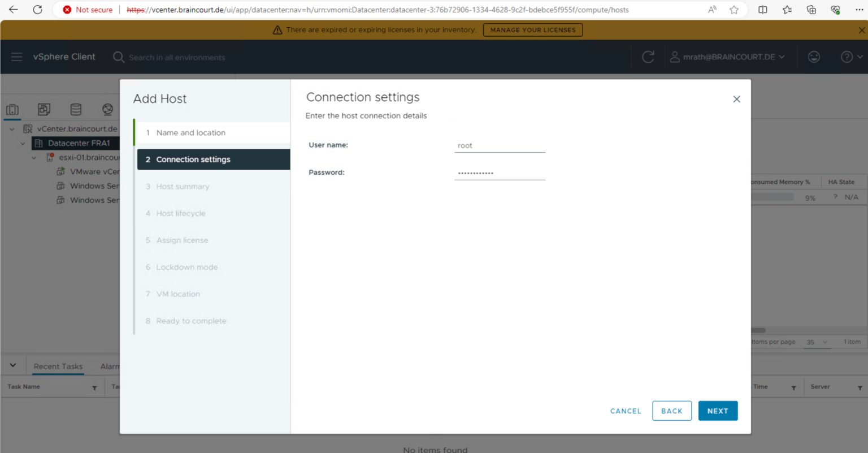Click NEXT in the Add Host wizard
868x453 pixels.
pos(718,411)
